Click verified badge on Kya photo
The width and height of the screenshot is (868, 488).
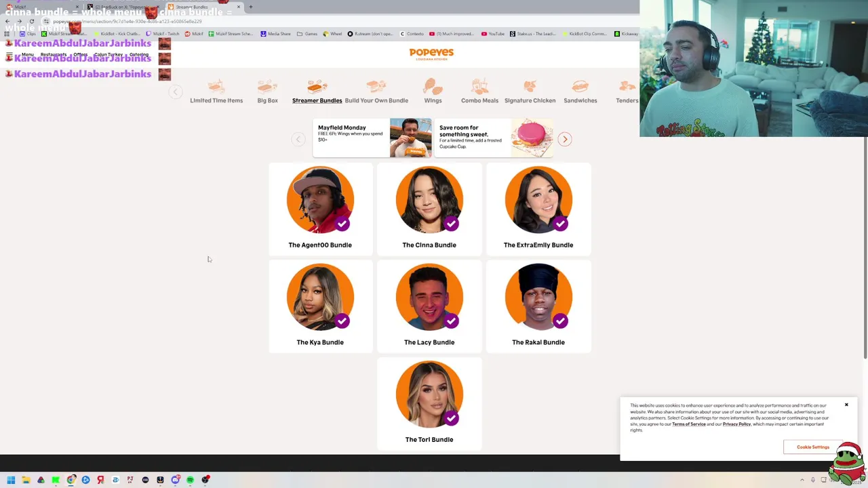(342, 321)
